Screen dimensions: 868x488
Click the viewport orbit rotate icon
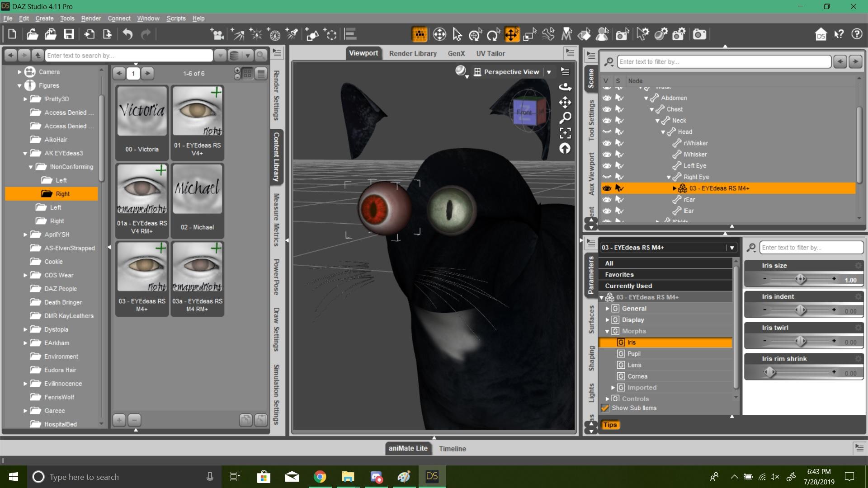(565, 87)
